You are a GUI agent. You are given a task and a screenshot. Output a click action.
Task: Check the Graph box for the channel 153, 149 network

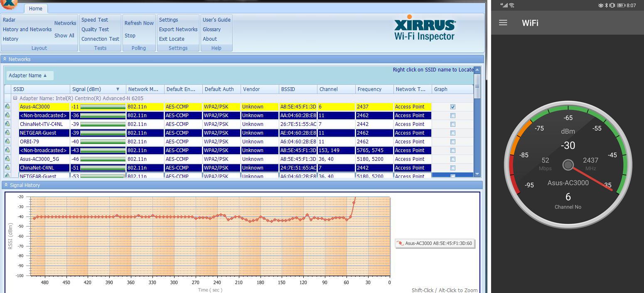coord(453,150)
